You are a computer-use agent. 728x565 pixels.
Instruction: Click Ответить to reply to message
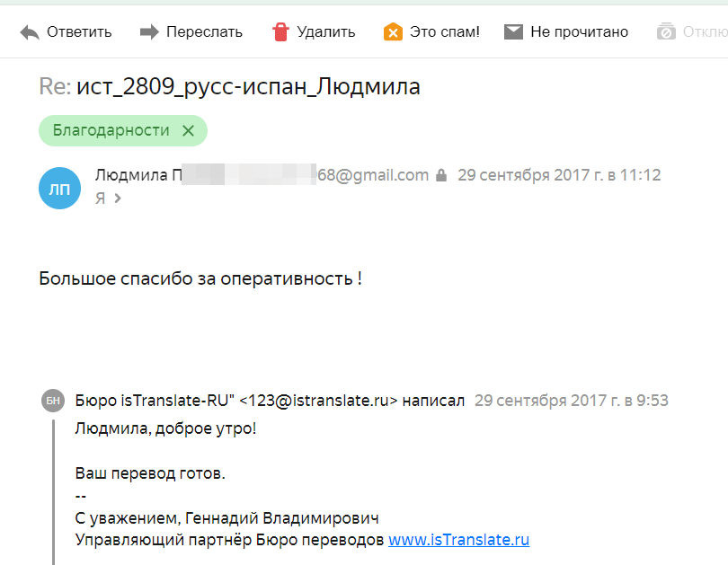(79, 32)
